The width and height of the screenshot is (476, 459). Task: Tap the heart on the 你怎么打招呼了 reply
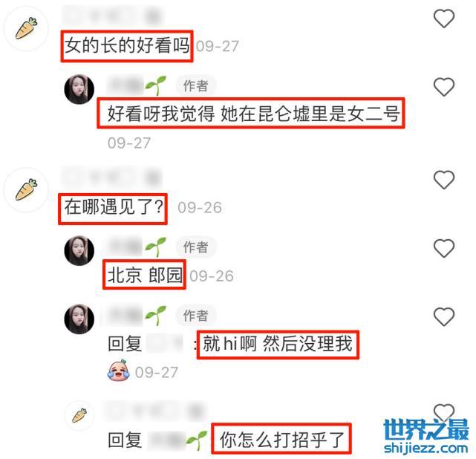(444, 412)
